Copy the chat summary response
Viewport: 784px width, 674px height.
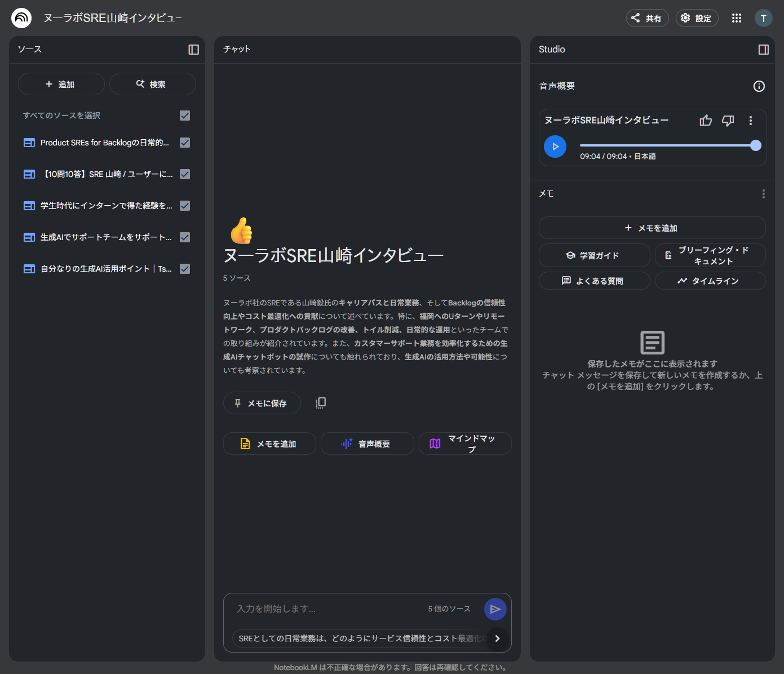coord(320,402)
